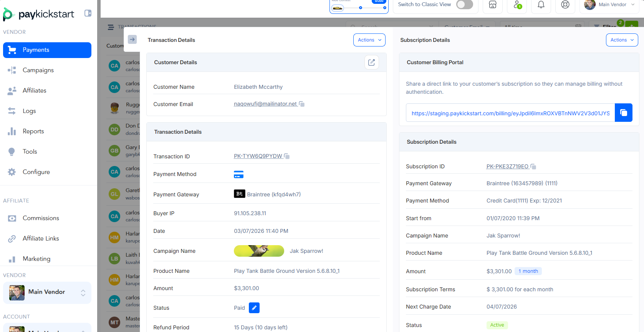This screenshot has width=644, height=332.
Task: Open the storefront icon in the top bar
Action: click(x=493, y=5)
